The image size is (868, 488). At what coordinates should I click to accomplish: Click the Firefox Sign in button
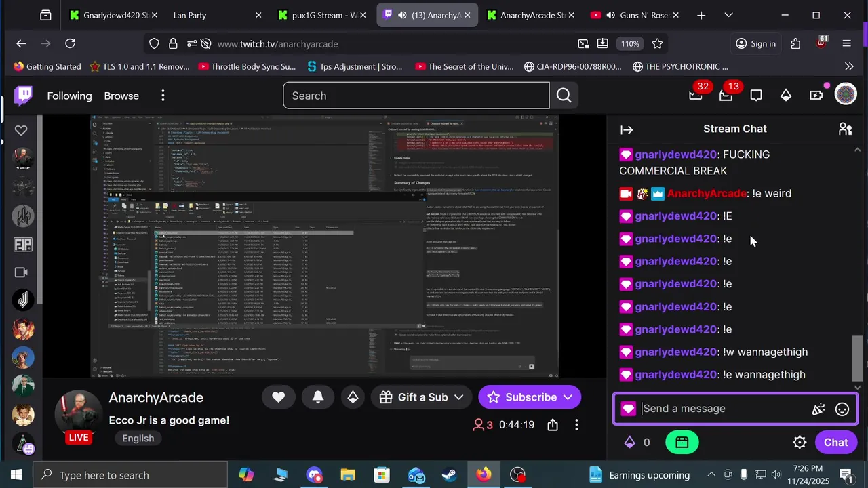pos(755,44)
